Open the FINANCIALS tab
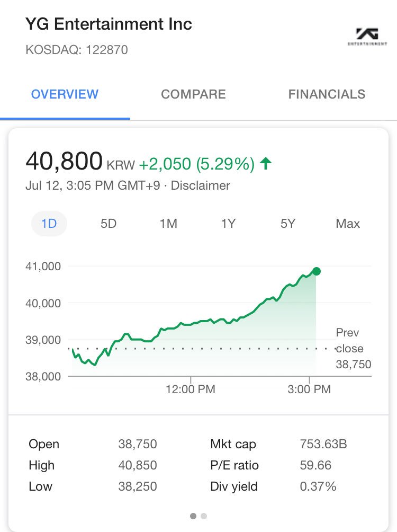Image resolution: width=397 pixels, height=532 pixels. pyautogui.click(x=327, y=94)
